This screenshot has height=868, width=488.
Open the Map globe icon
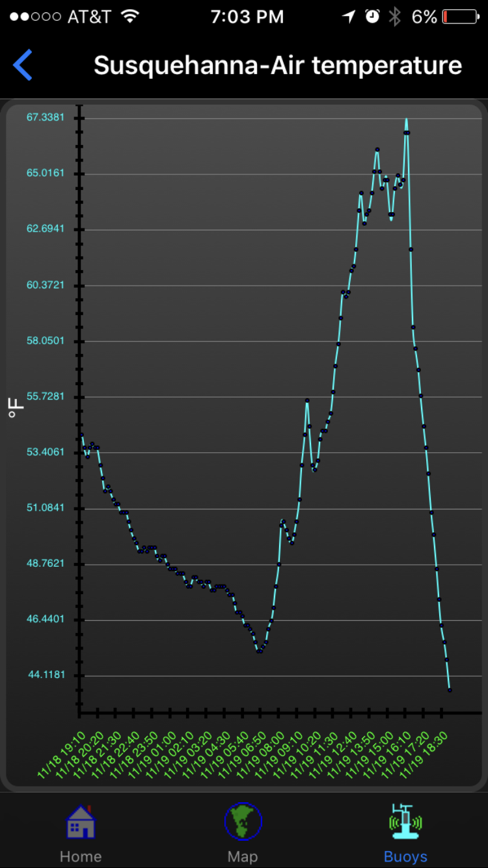(243, 821)
